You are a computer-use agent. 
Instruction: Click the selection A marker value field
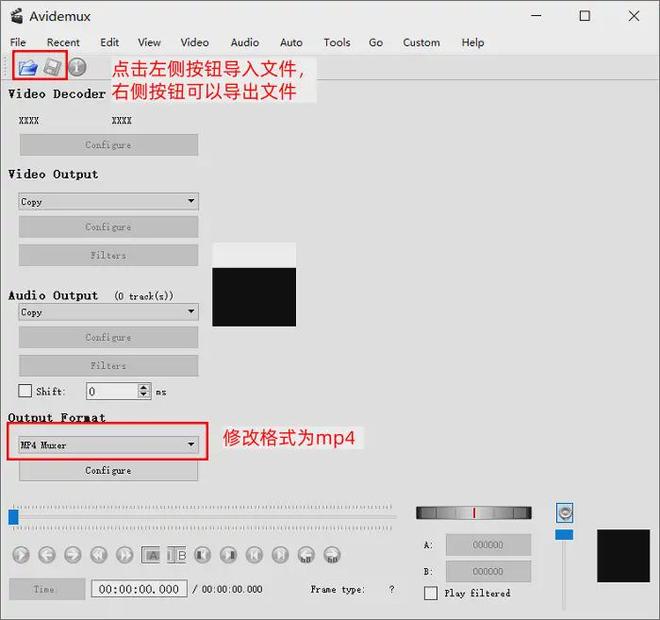pyautogui.click(x=488, y=545)
